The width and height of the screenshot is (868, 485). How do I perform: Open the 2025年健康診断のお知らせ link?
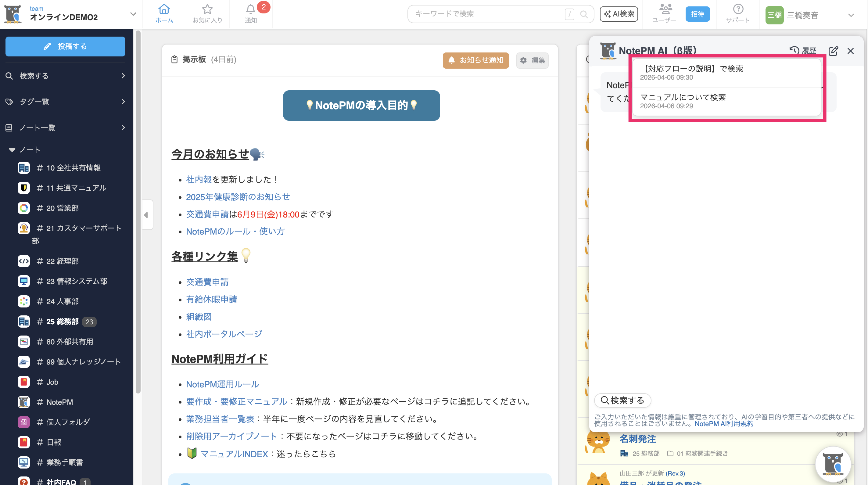point(238,197)
